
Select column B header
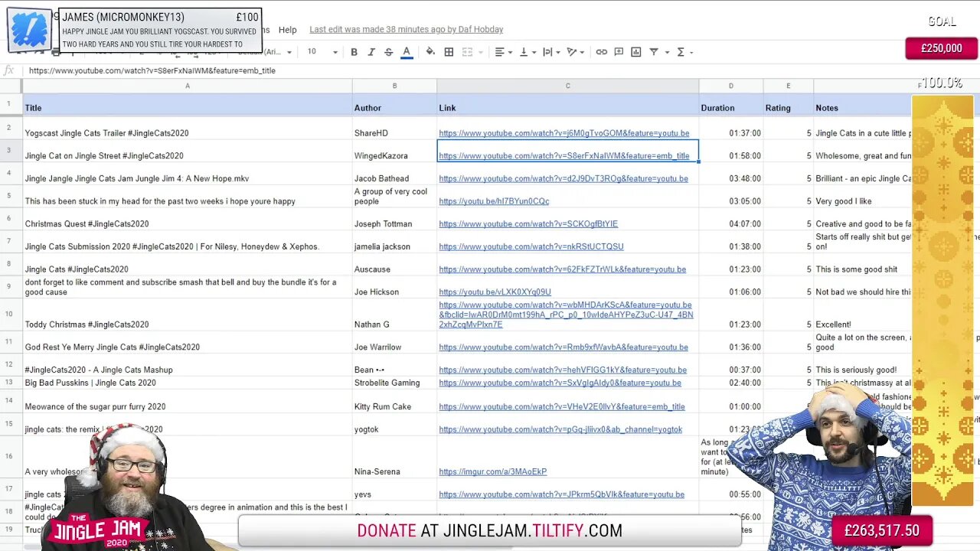[x=394, y=86]
